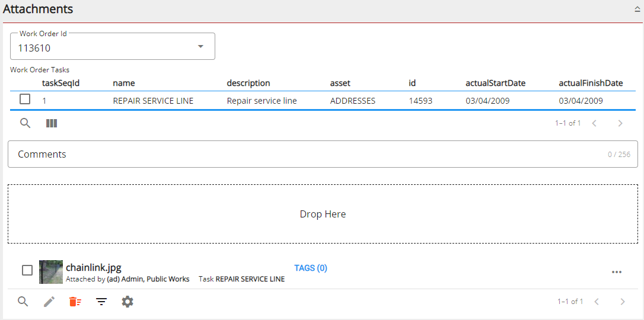Click the pencil edit icon for attachments
The height and width of the screenshot is (320, 644).
[x=49, y=302]
